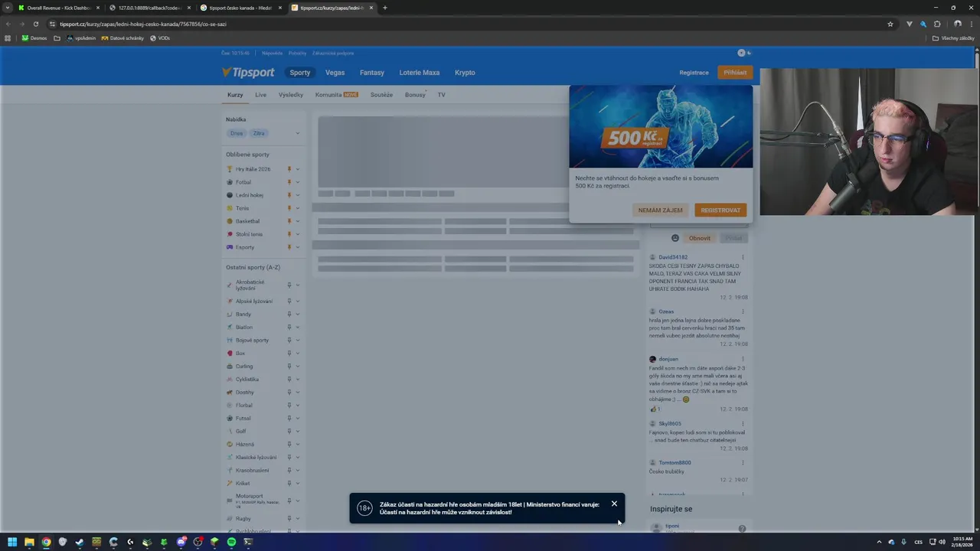
Task: Like the donjuan comment thumbs up
Action: click(x=653, y=409)
